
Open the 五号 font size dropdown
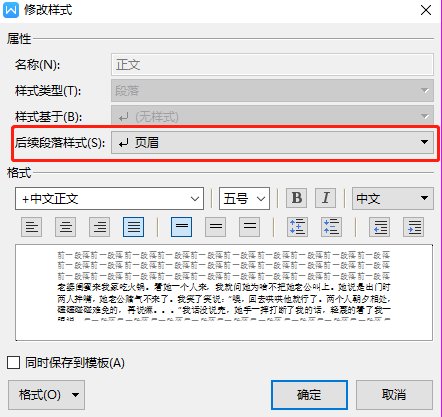click(x=244, y=199)
